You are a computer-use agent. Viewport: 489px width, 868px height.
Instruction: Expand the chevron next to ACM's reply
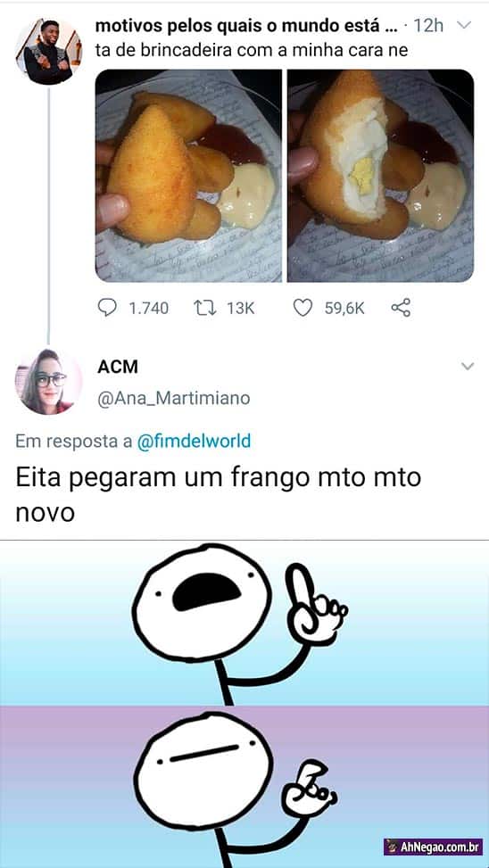tap(468, 366)
